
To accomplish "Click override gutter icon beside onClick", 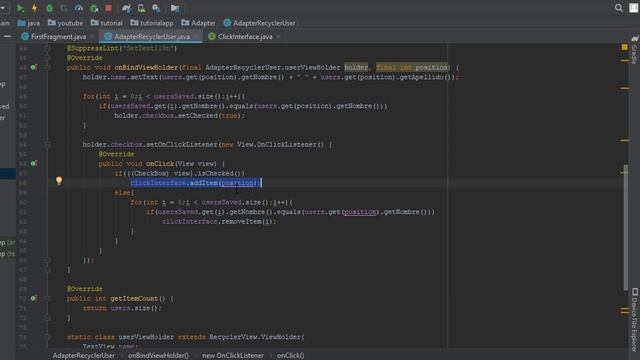I will [x=33, y=164].
